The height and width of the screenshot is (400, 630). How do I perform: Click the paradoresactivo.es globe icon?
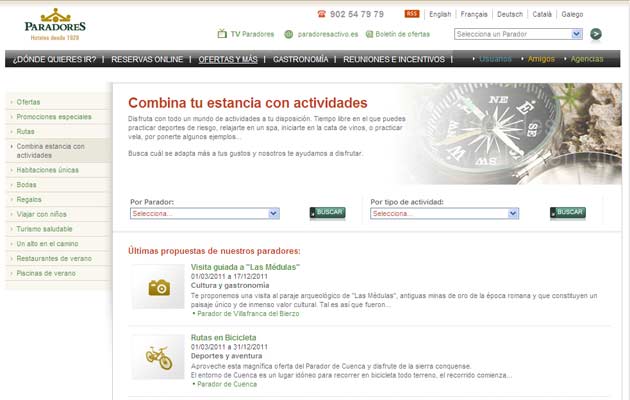click(x=288, y=35)
